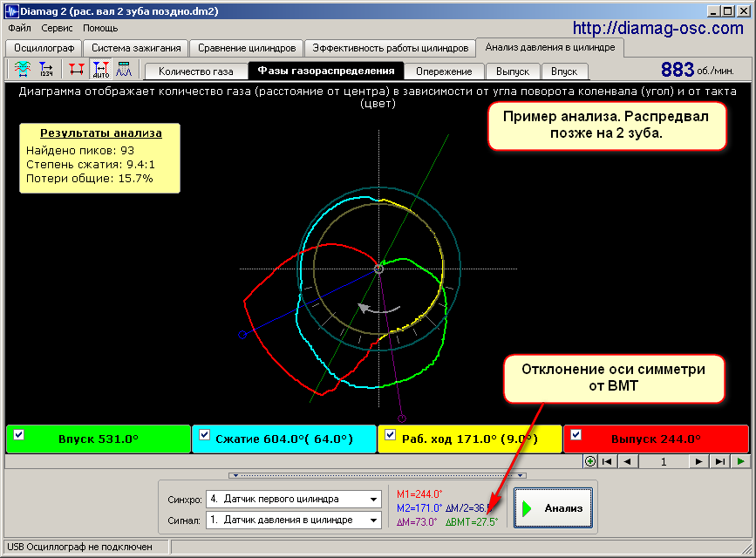Open the Сервис menu
The width and height of the screenshot is (756, 558).
[x=57, y=28]
